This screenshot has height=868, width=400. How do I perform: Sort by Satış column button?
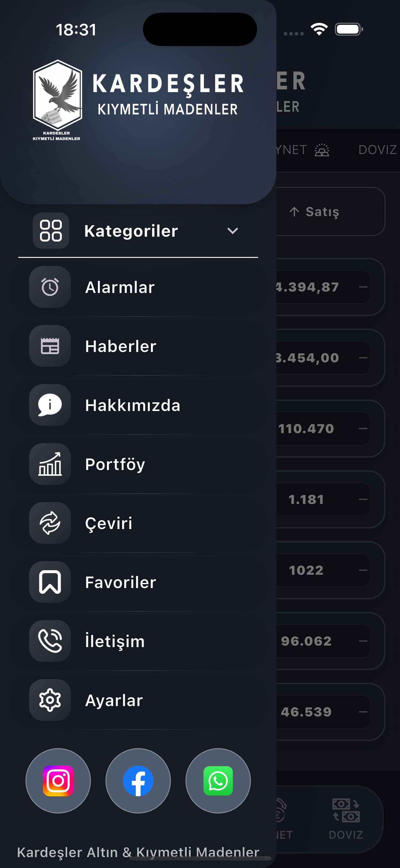314,212
